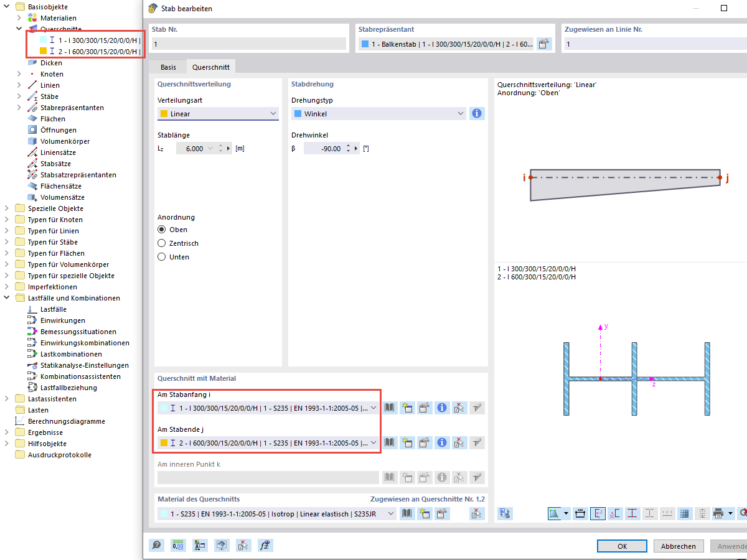Image resolution: width=747 pixels, height=560 pixels.
Task: Expand the Typen für Stäbe folder
Action: coord(7,242)
